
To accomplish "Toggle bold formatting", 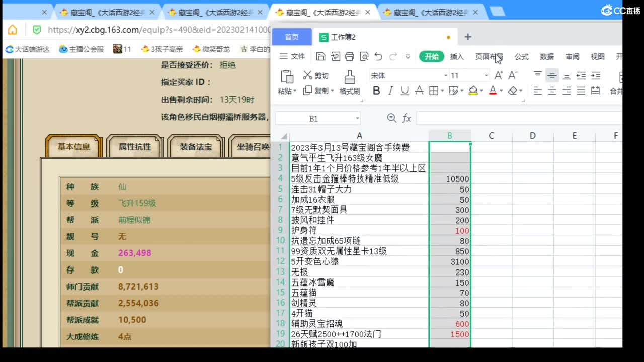I will (376, 91).
